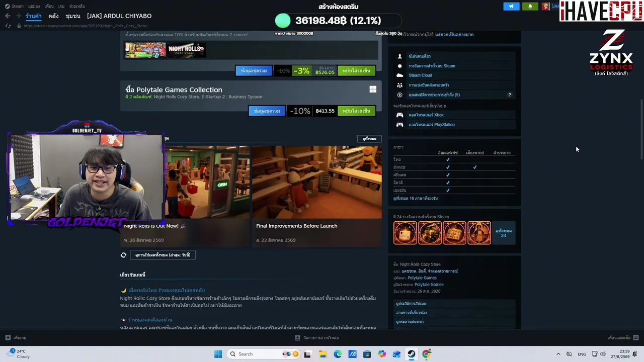Click the Xbox controller gamepad icon
The width and height of the screenshot is (644, 362).
tap(400, 115)
